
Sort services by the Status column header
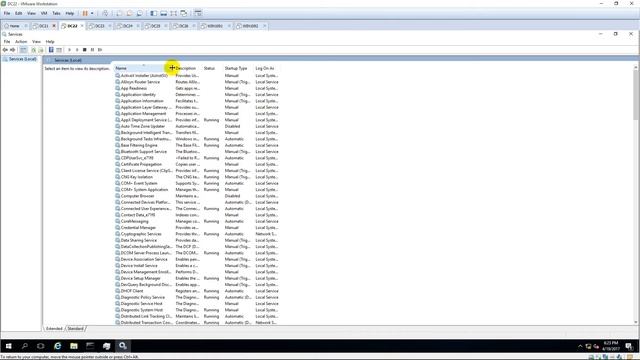click(212, 68)
